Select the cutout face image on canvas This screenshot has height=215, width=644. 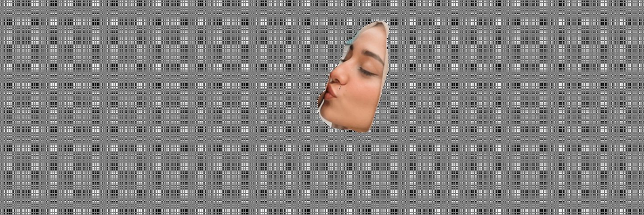tap(354, 77)
